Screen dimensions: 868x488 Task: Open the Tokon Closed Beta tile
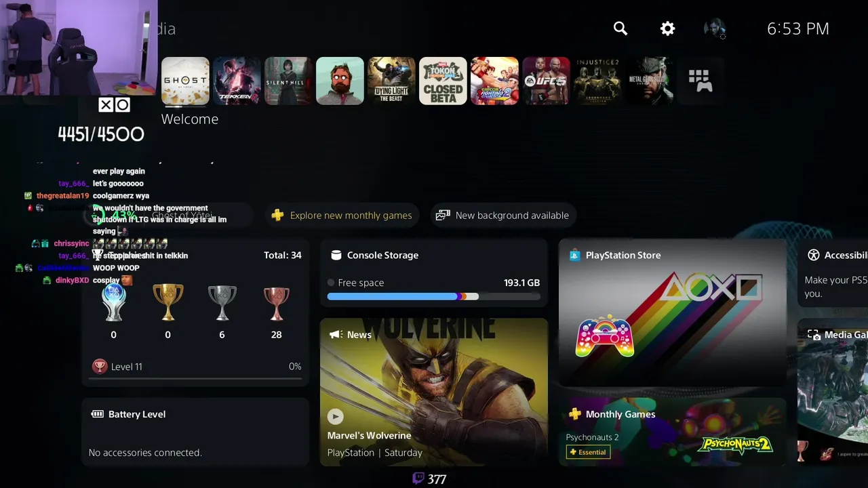click(443, 81)
